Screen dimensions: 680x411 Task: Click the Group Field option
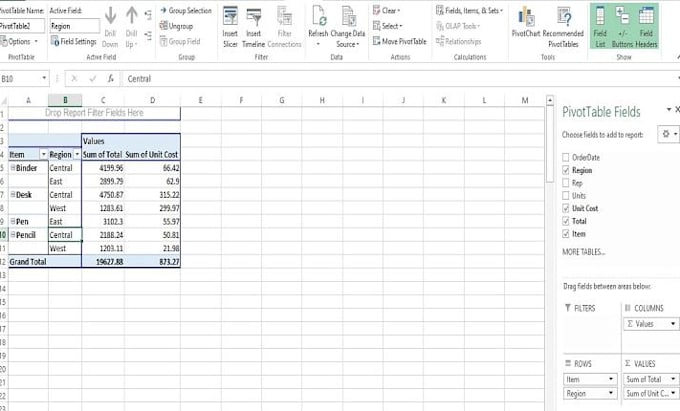coord(180,42)
